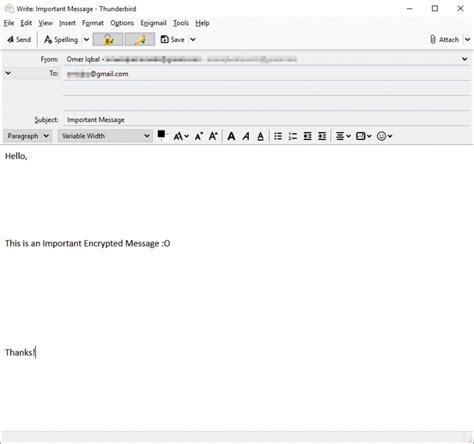
Task: Insert a numbered list
Action: tap(293, 136)
